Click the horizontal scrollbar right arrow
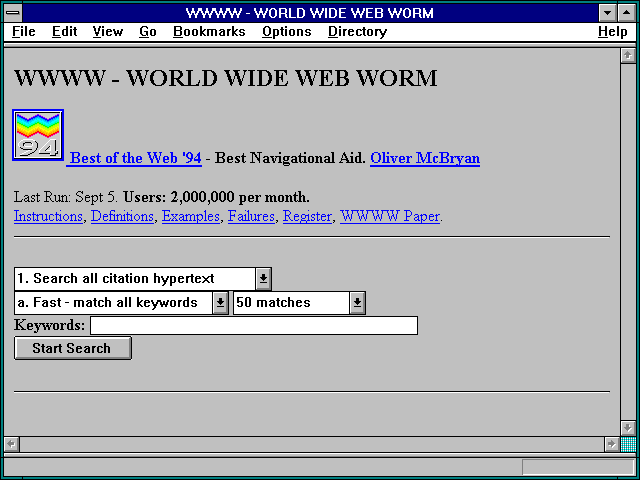 tap(611, 444)
